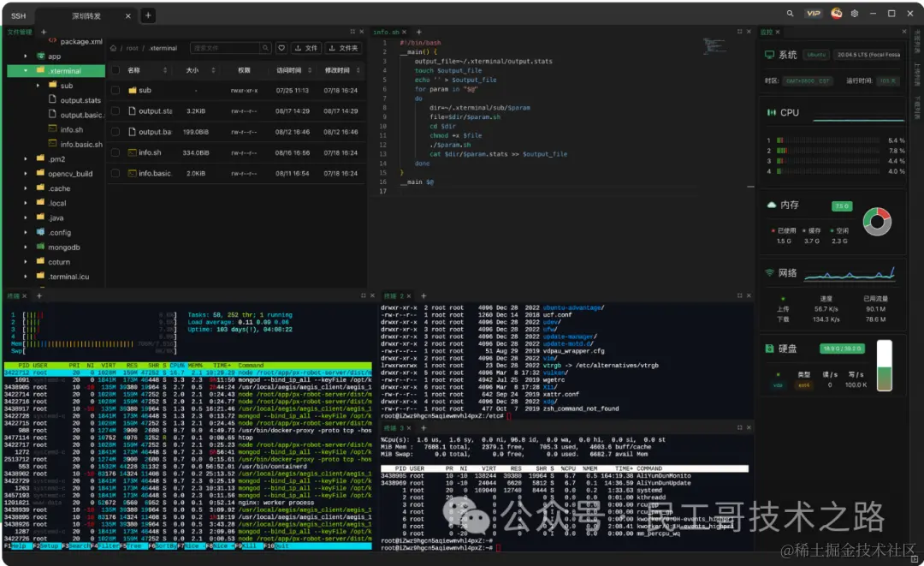Close the 深圳转发 session tab
This screenshot has width=924, height=566.
point(127,16)
